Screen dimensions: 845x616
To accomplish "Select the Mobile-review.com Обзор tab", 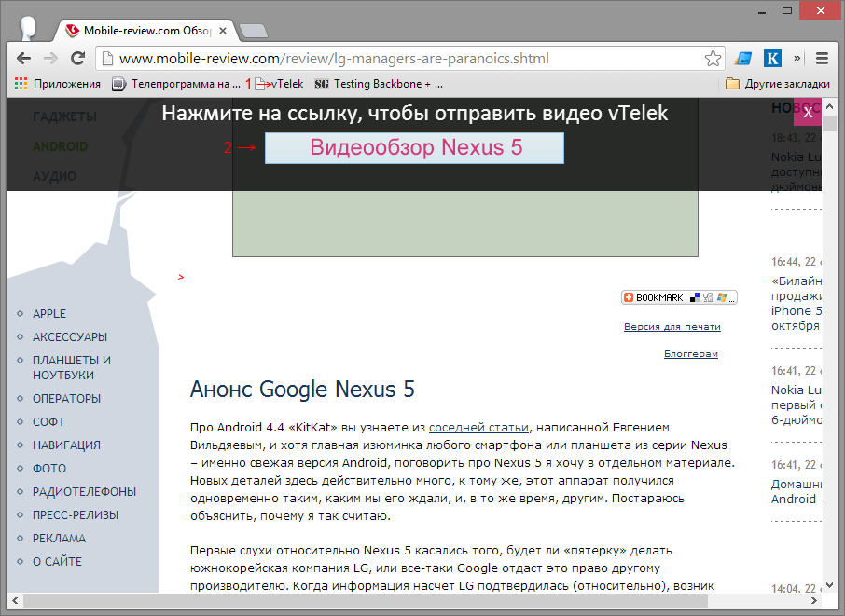I will pos(145,31).
